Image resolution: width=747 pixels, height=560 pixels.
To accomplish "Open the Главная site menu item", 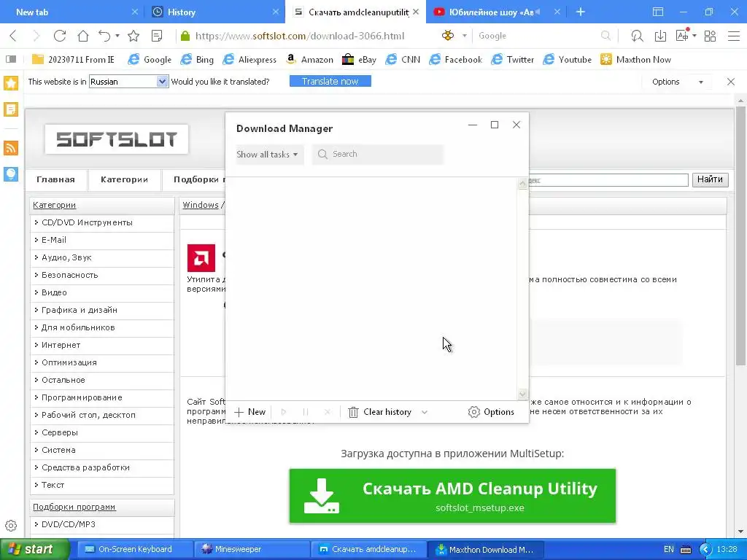I will 55,179.
